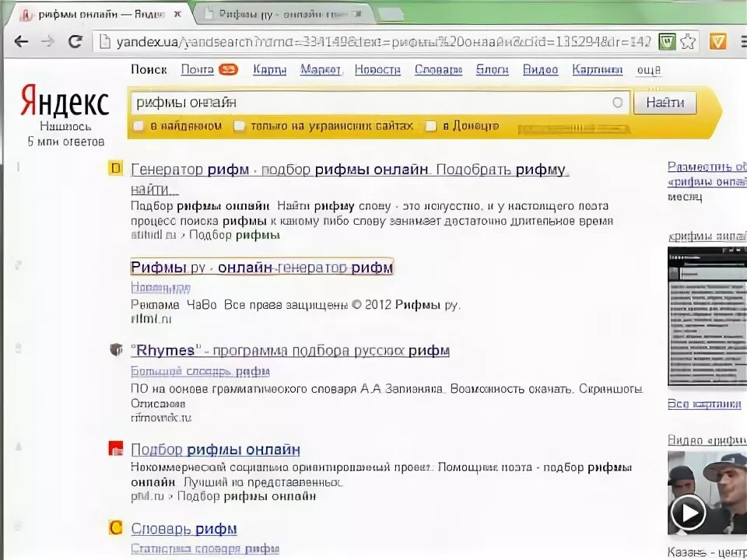
Task: Open Блоги in top navigation
Action: pyautogui.click(x=492, y=69)
